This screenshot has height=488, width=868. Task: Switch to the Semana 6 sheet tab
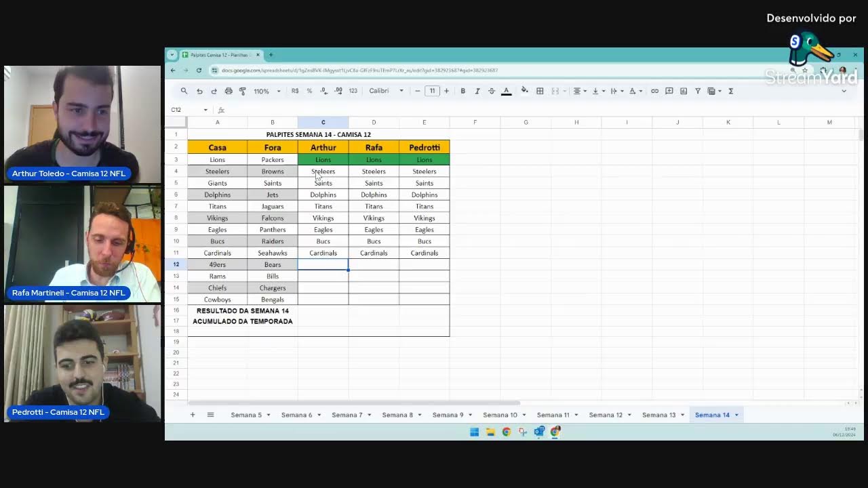tap(297, 415)
